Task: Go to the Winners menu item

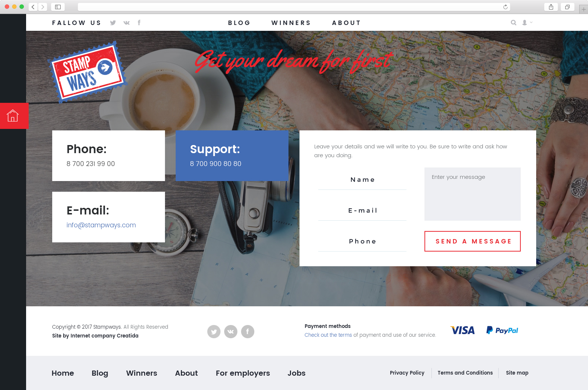Action: click(x=291, y=23)
